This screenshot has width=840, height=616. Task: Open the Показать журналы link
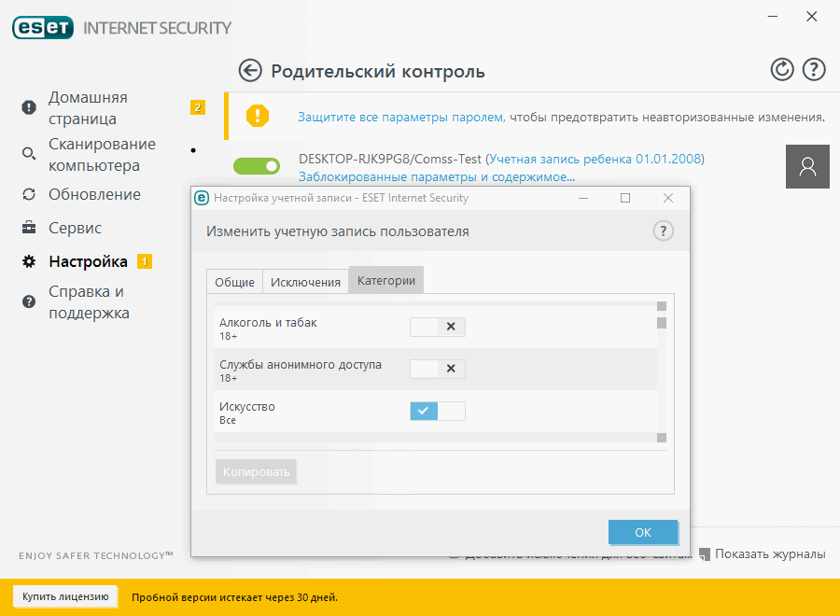click(771, 553)
